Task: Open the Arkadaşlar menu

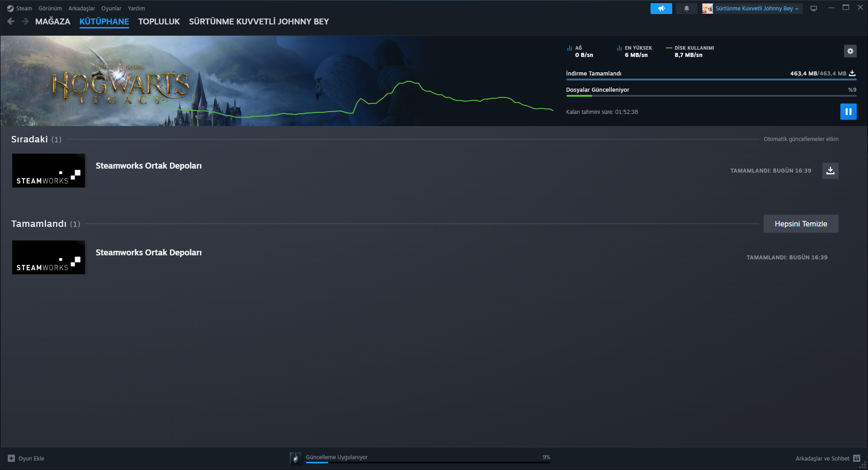Action: [x=82, y=9]
